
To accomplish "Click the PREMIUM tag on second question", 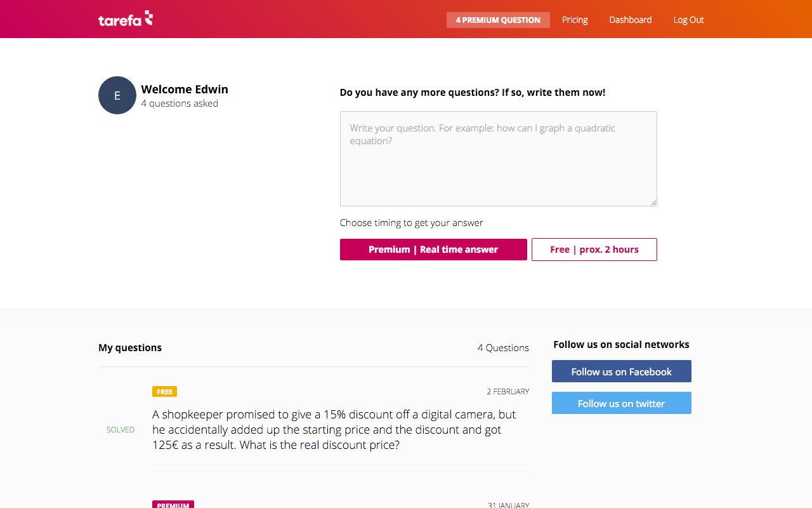I will pos(173,505).
